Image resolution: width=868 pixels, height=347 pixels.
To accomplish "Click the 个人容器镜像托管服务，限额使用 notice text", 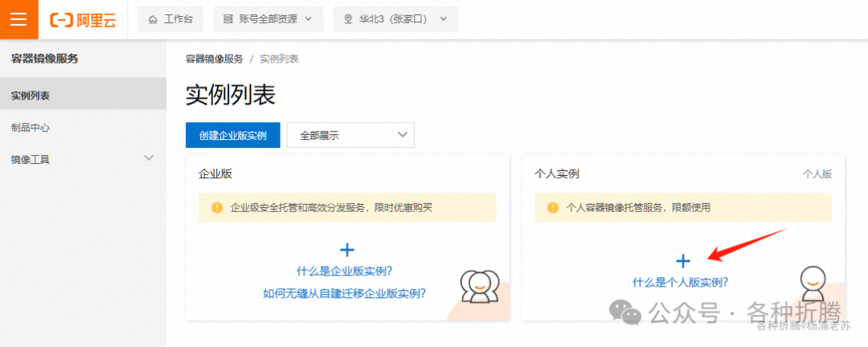I will point(638,208).
